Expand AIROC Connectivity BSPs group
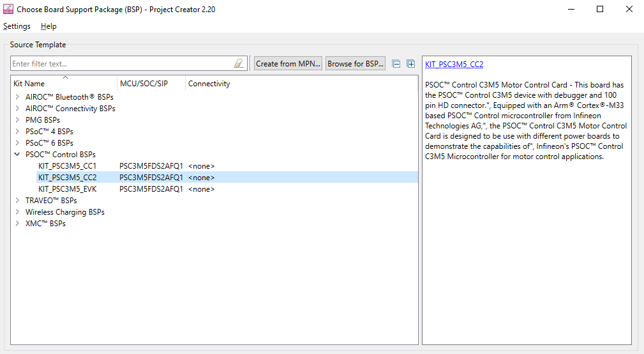 (x=17, y=109)
